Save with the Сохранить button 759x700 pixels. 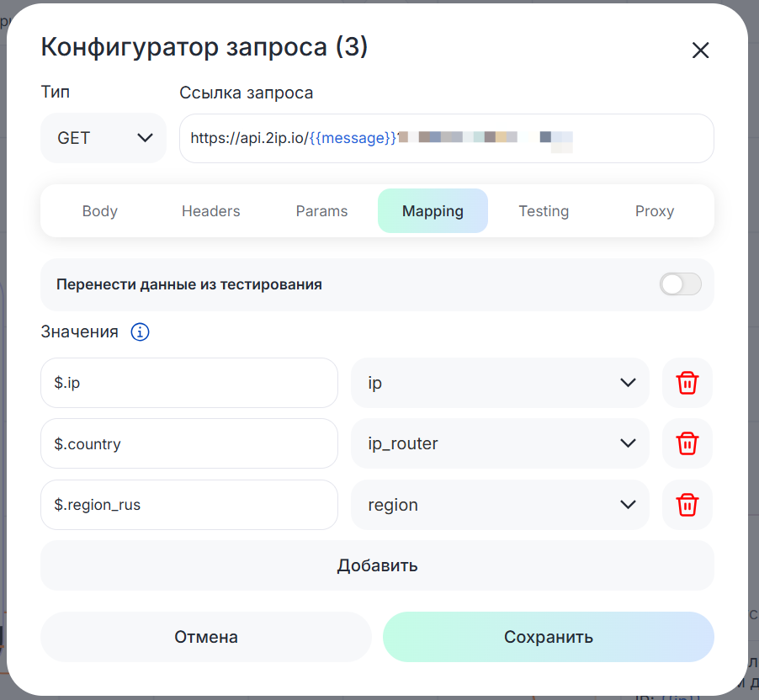[x=548, y=637]
